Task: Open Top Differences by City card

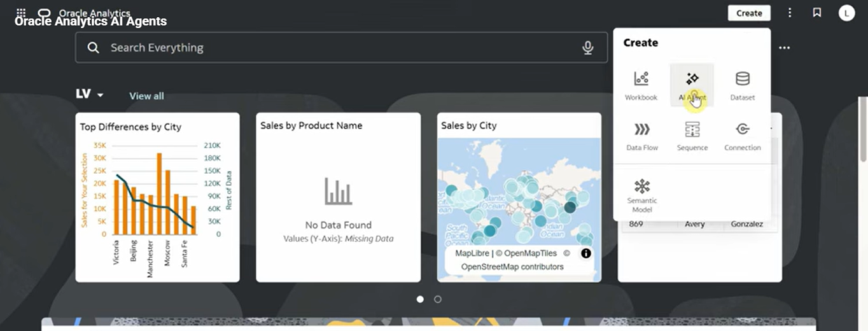Action: (x=157, y=197)
